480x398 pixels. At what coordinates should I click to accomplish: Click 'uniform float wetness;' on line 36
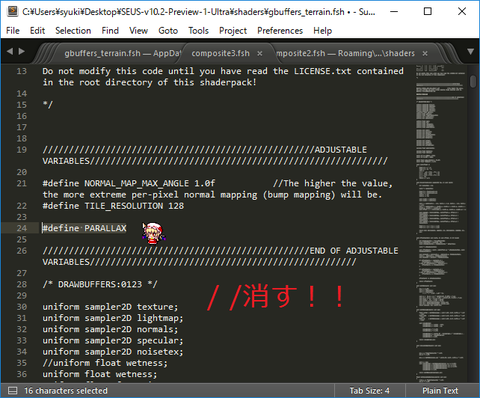click(100, 374)
